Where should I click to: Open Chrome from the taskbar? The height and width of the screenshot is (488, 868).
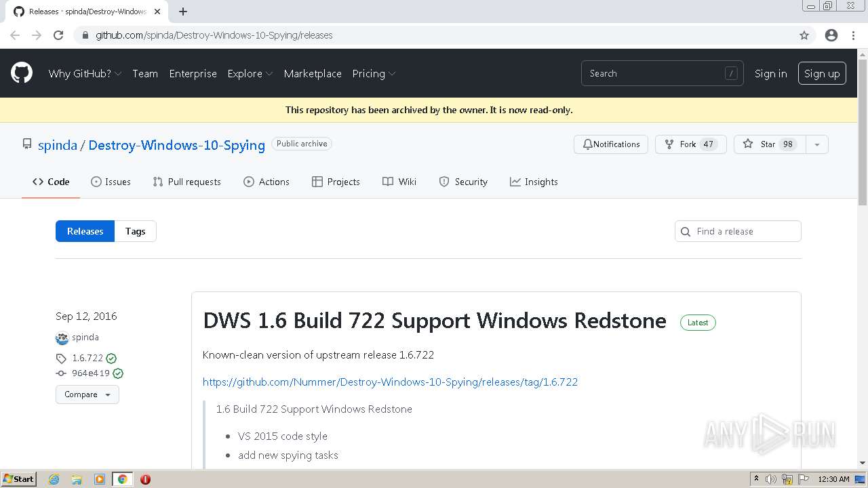point(123,479)
